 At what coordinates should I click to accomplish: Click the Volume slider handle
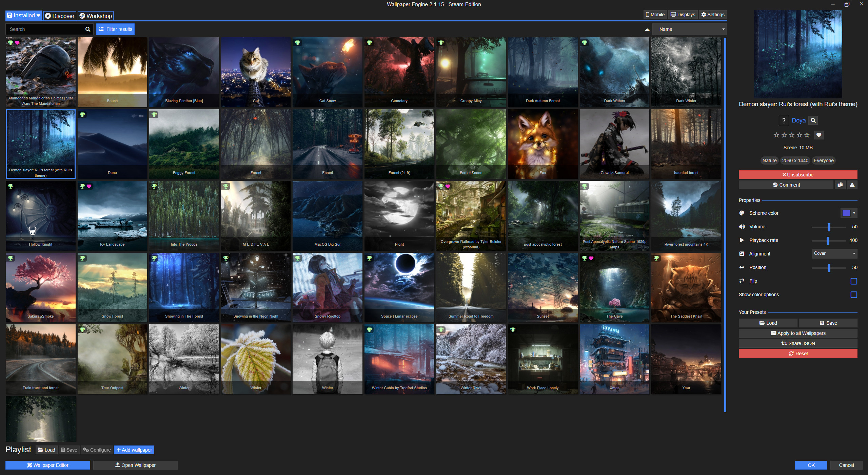click(x=829, y=227)
